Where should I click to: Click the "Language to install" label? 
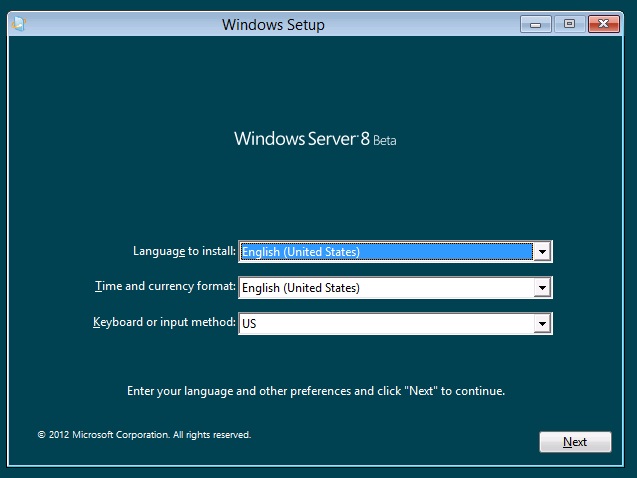184,251
